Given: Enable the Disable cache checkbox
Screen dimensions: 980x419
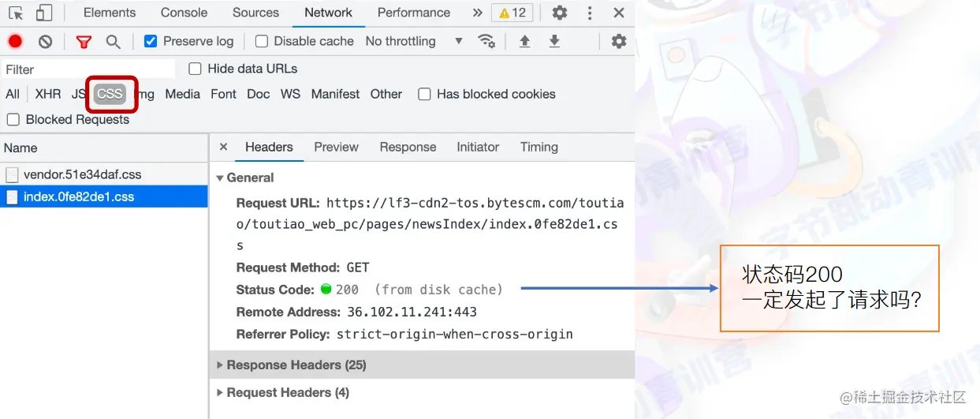Looking at the screenshot, I should [x=261, y=41].
